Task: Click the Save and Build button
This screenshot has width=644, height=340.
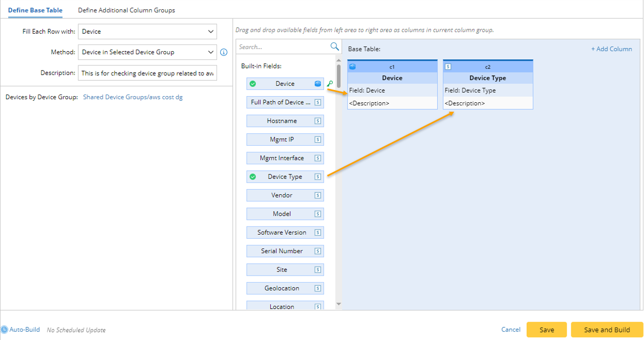Action: coord(606,329)
